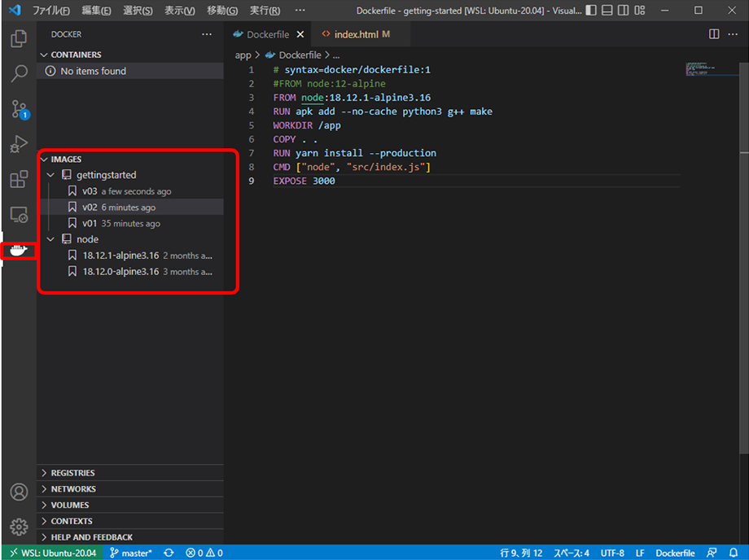The height and width of the screenshot is (560, 749).
Task: Open the Accounts menu icon
Action: [x=19, y=492]
